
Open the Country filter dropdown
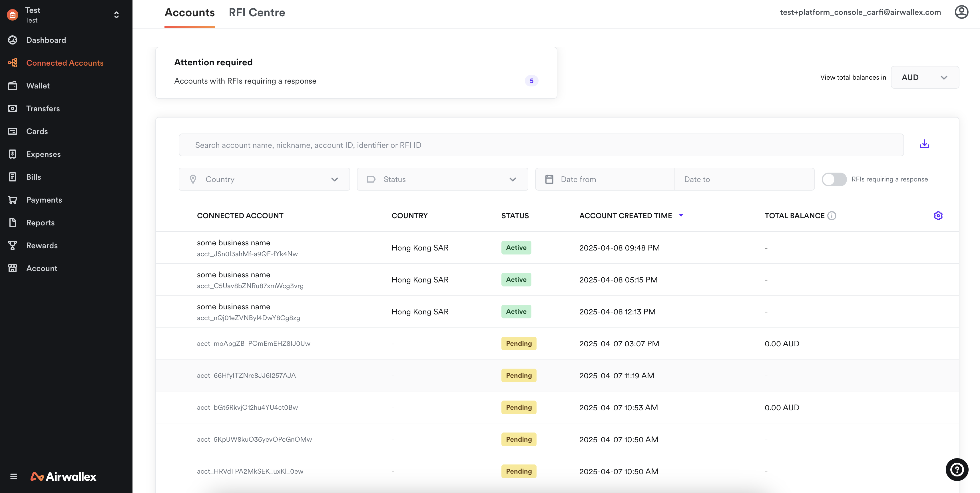coord(264,179)
